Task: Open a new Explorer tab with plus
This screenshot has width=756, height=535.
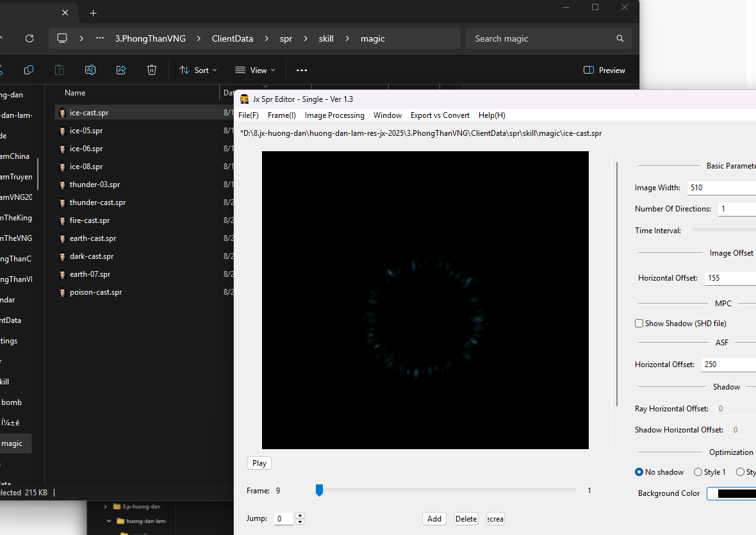Action: (94, 13)
